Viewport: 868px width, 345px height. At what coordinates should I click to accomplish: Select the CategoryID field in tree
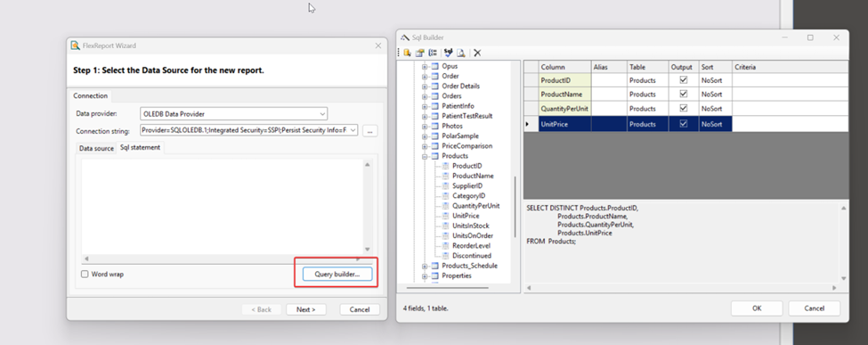(x=468, y=196)
